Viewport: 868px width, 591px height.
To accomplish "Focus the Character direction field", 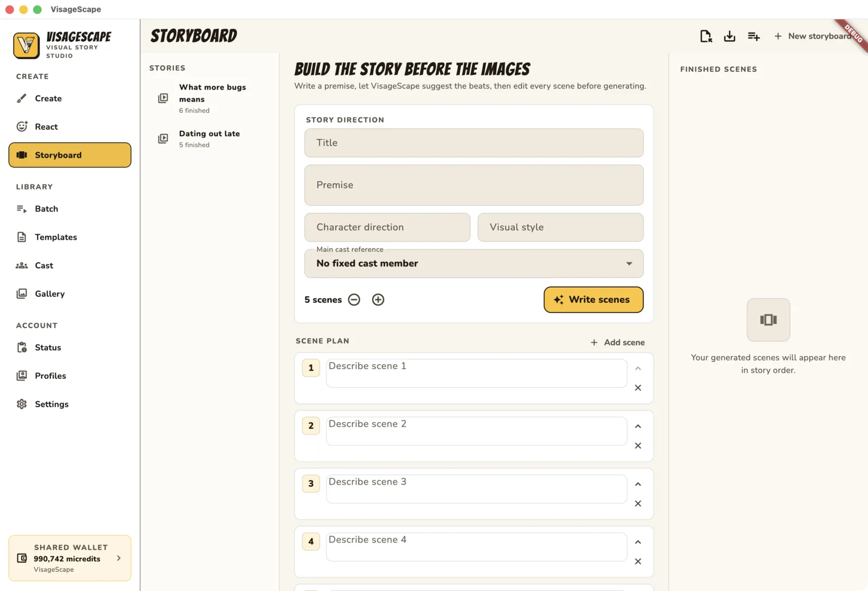I will [x=387, y=227].
